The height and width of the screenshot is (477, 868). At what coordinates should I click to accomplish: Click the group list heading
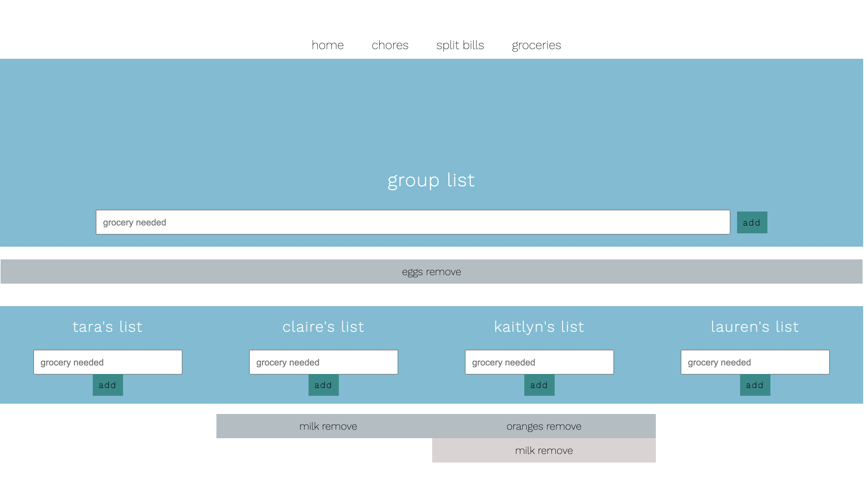431,180
